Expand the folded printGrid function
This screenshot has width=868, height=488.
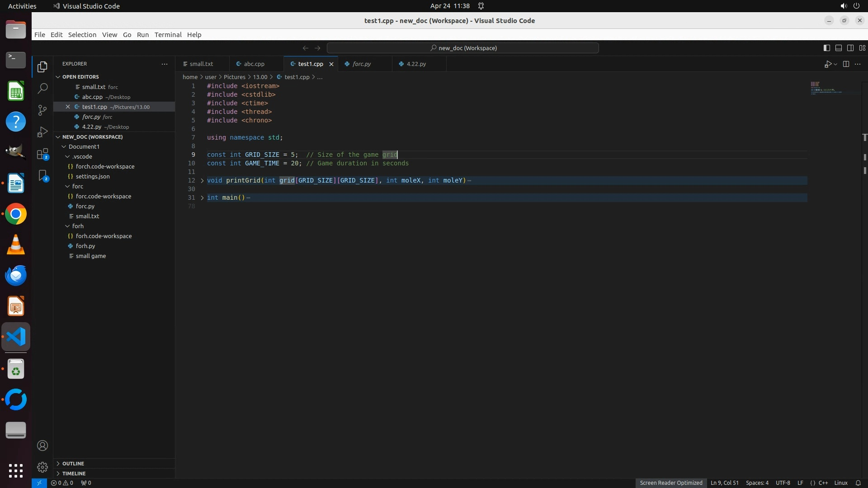(x=202, y=180)
